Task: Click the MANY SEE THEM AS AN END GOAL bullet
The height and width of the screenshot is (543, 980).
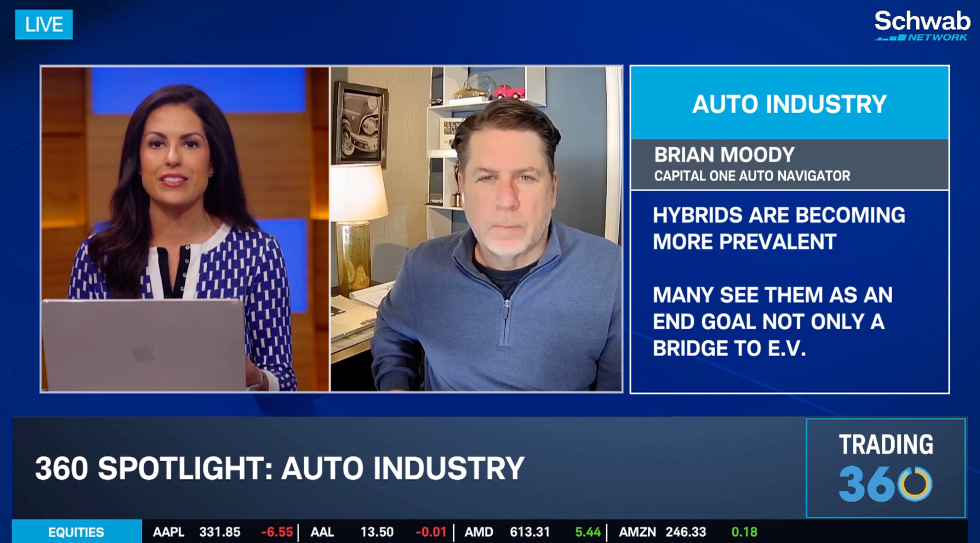Action: (773, 322)
